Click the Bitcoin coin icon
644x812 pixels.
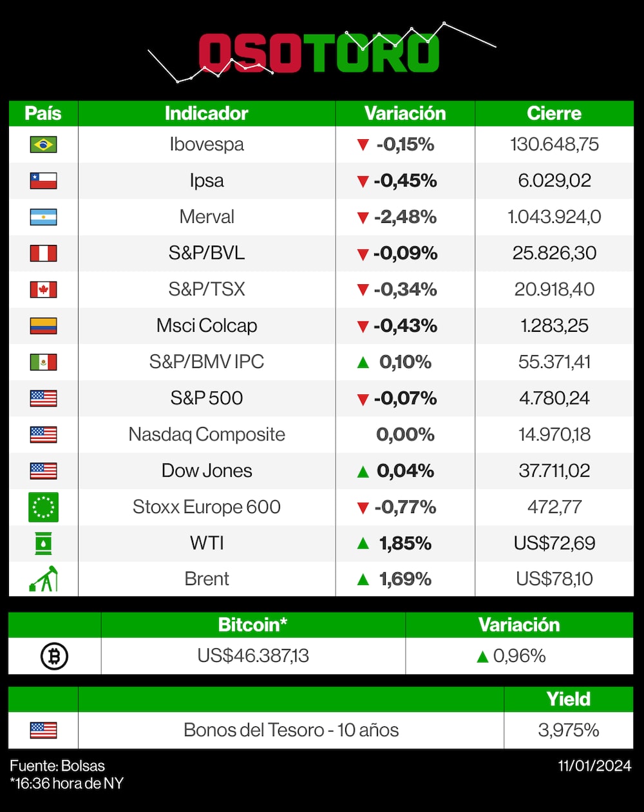tap(54, 656)
